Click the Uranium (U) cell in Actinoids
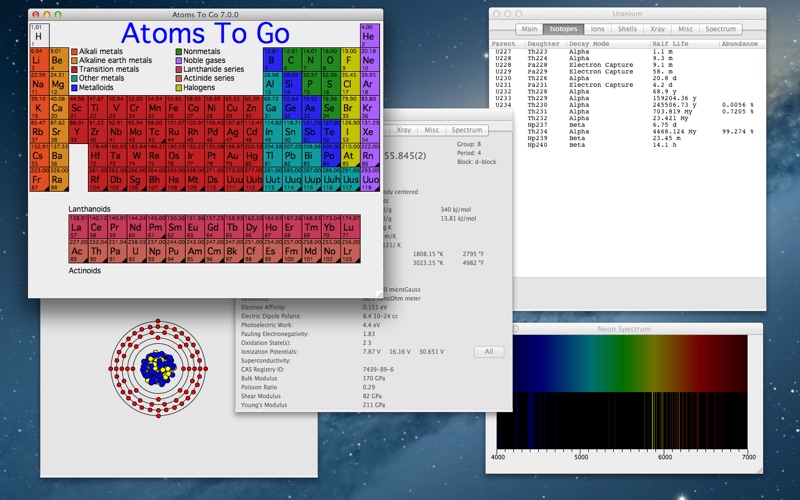Screen dimensions: 800x500 pos(137,251)
